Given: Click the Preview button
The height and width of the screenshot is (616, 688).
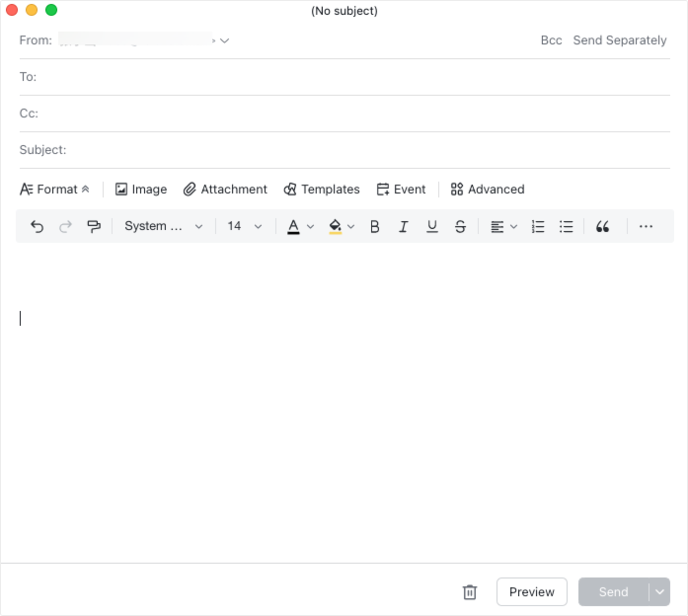Looking at the screenshot, I should pyautogui.click(x=531, y=592).
